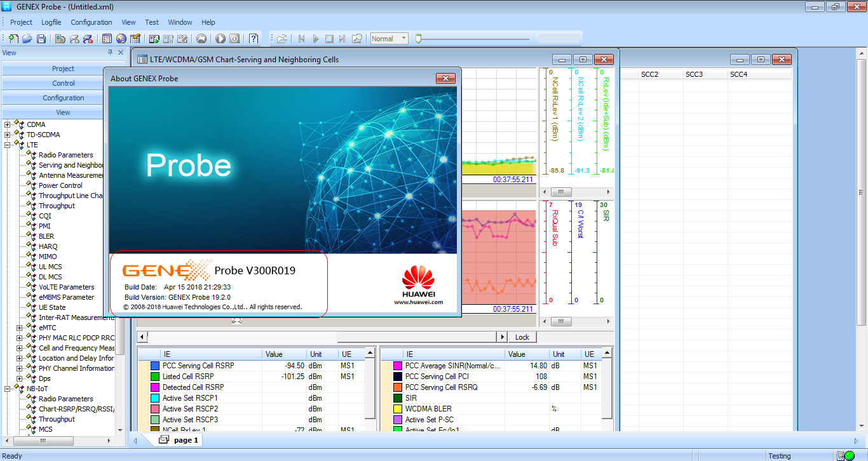The height and width of the screenshot is (461, 868).
Task: Stop replay using the stop icon
Action: pos(330,38)
